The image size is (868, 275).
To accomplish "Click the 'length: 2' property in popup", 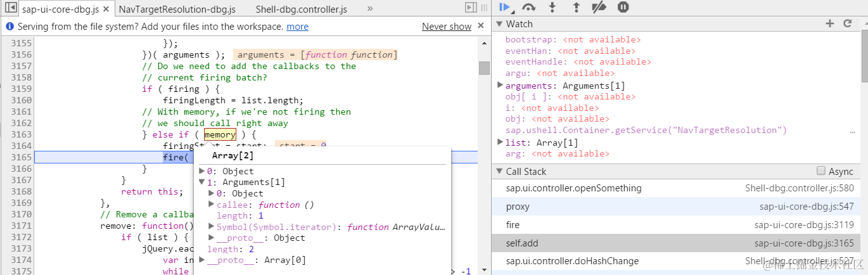I will click(231, 249).
